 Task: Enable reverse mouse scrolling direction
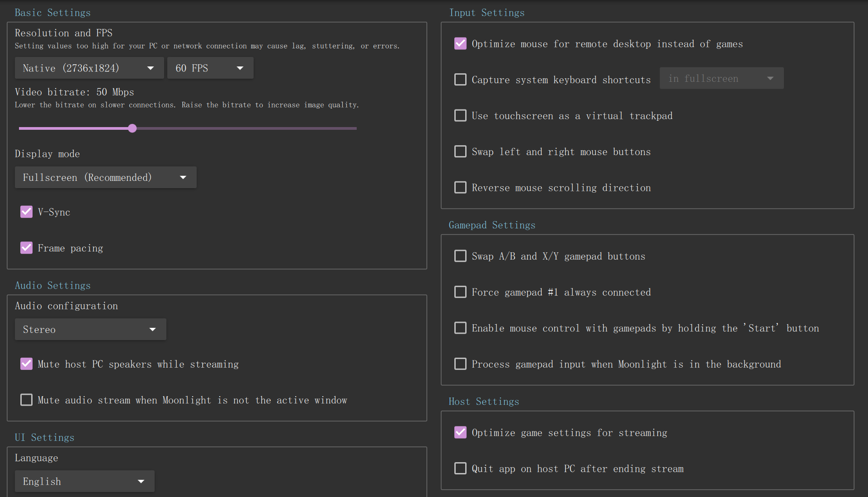(x=460, y=187)
